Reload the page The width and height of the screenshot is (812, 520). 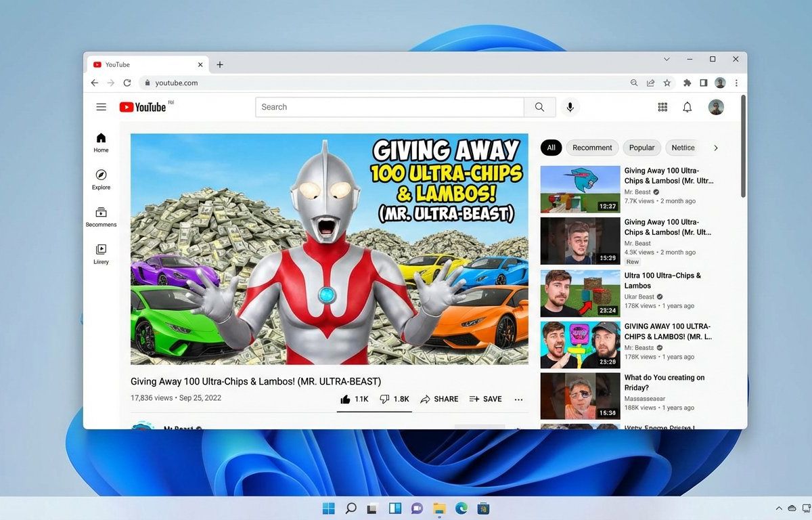(x=127, y=83)
